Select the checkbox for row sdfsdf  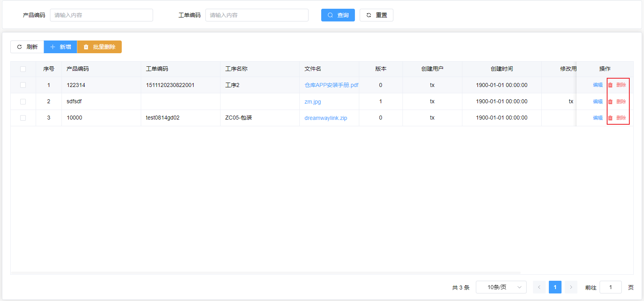[x=23, y=102]
